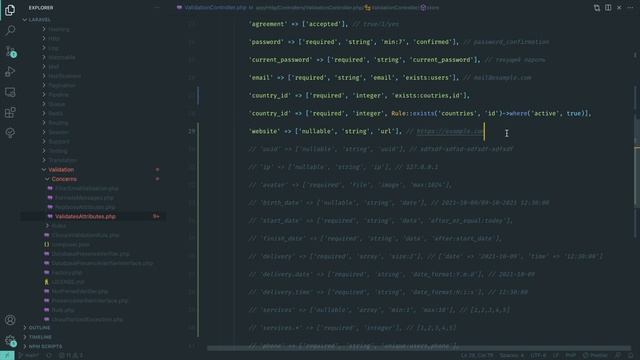Click the Spaces: 4 indentation setting
The image size is (640, 360).
point(511,356)
